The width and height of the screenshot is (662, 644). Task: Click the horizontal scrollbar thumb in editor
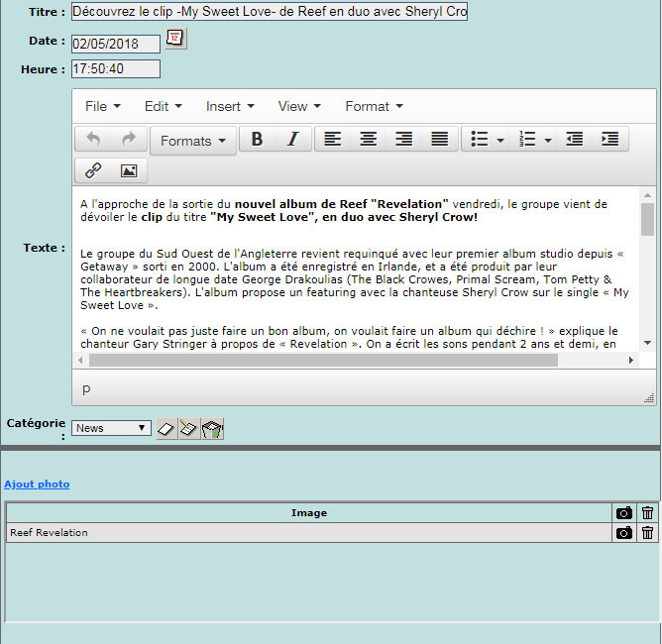[x=323, y=360]
